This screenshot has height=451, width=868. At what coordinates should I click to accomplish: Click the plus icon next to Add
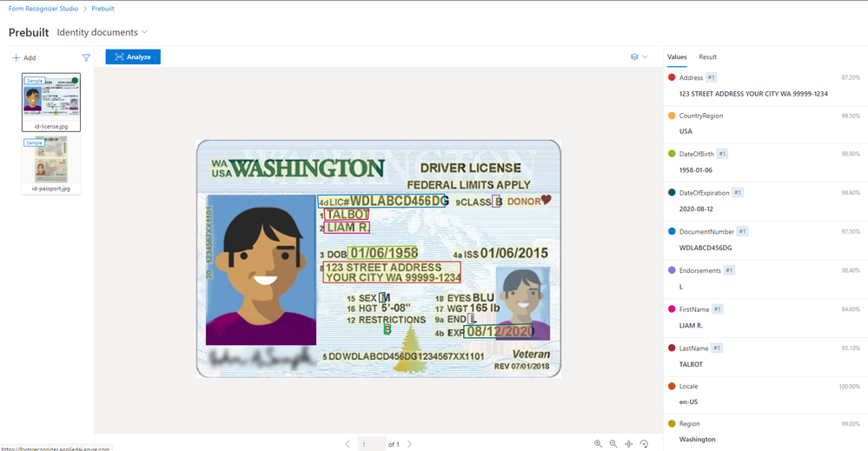coord(16,57)
